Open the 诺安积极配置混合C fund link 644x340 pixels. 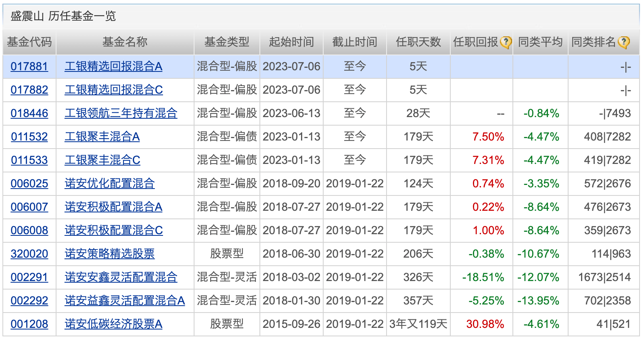click(114, 231)
